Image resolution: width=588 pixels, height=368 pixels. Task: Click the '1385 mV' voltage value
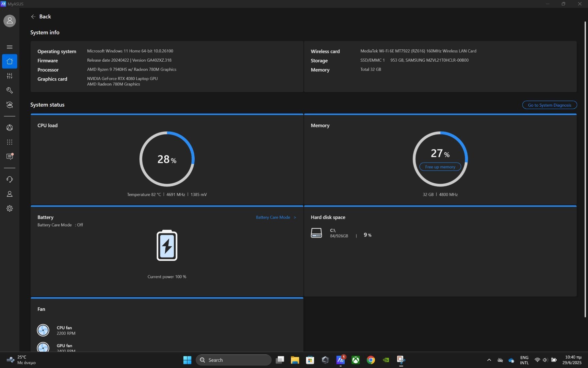pyautogui.click(x=199, y=195)
